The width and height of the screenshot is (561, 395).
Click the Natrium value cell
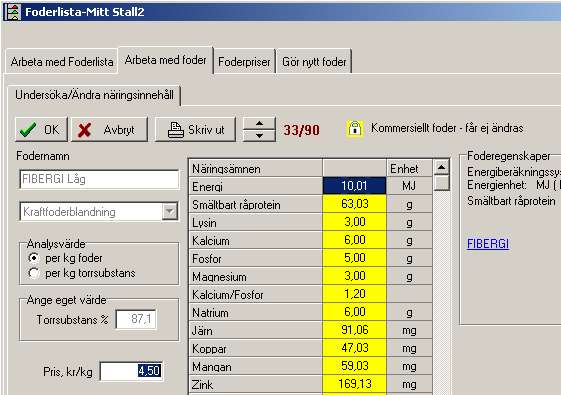point(354,312)
